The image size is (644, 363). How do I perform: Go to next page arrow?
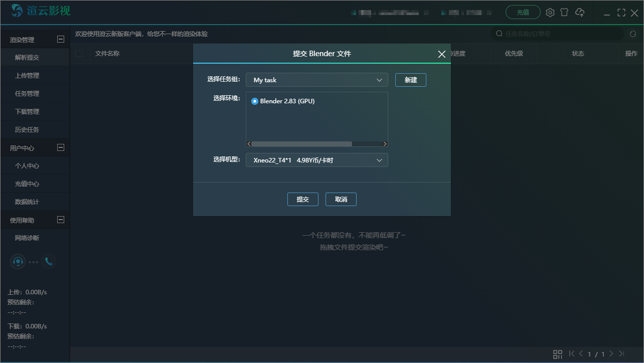611,354
